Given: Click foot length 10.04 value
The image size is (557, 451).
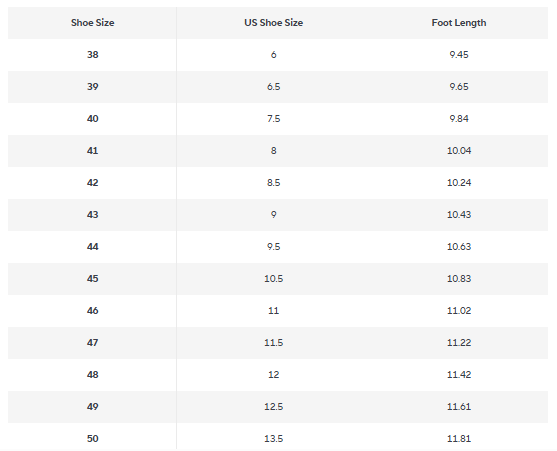Looking at the screenshot, I should point(459,151).
